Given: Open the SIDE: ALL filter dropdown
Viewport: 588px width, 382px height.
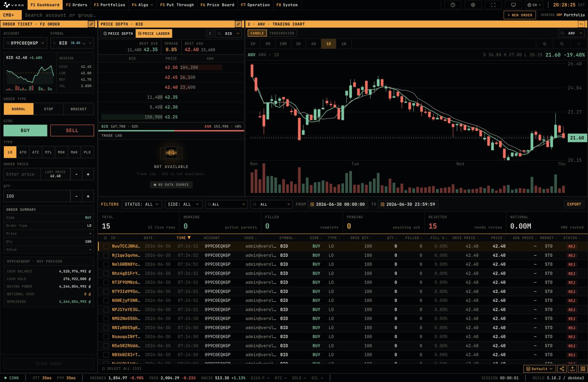Looking at the screenshot, I should pos(183,204).
